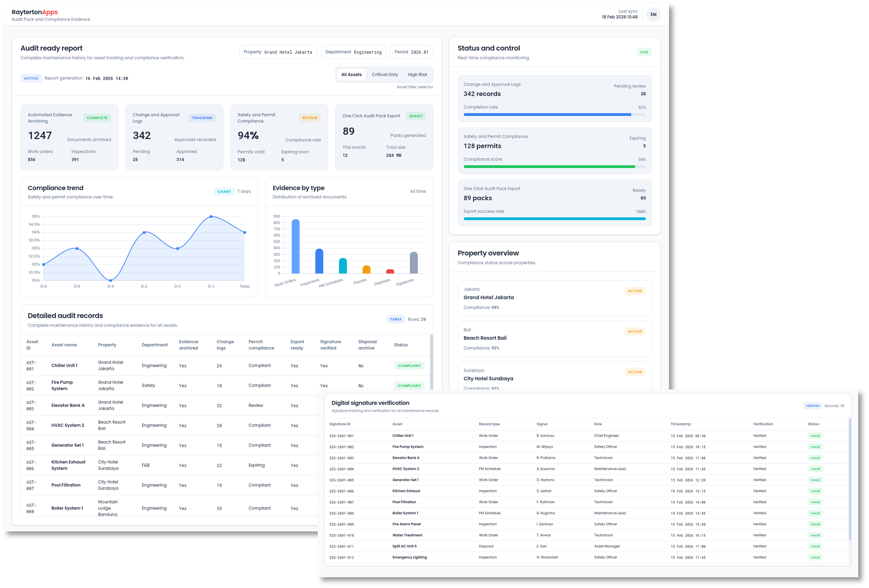
Task: Open the Property filter showing Grand Hotel Jakarta
Action: (x=278, y=52)
